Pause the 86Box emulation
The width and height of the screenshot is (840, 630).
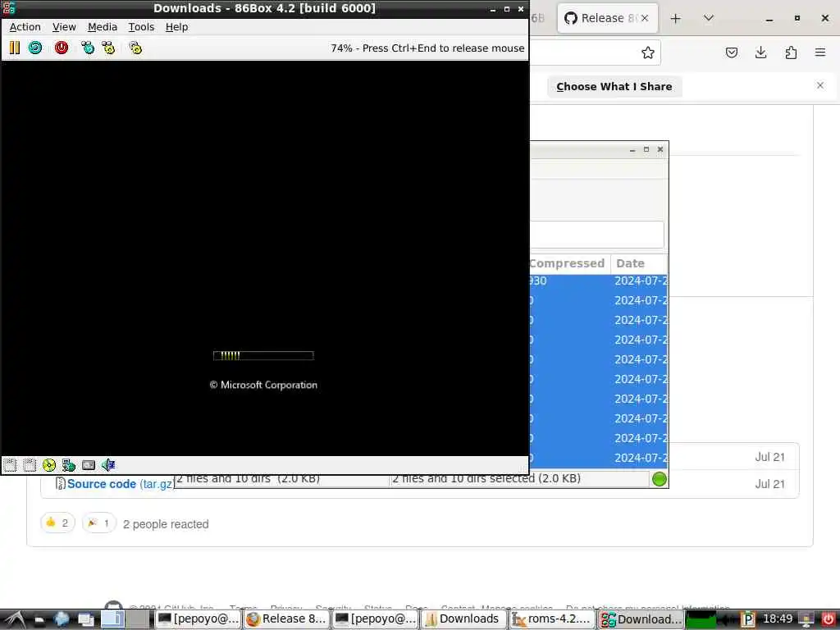coord(15,48)
